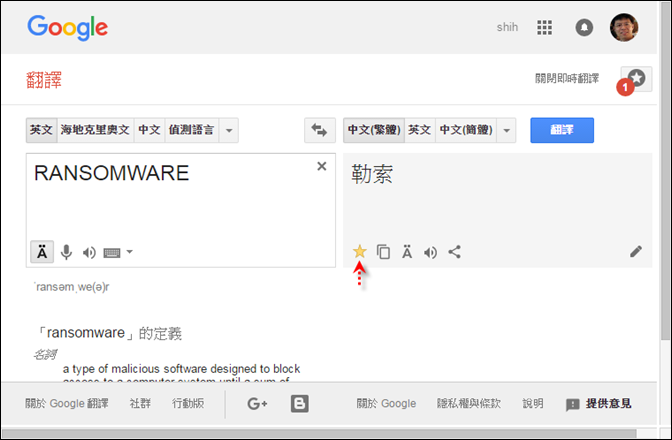This screenshot has width=672, height=440.
Task: Start voice input with microphone
Action: coord(66,252)
